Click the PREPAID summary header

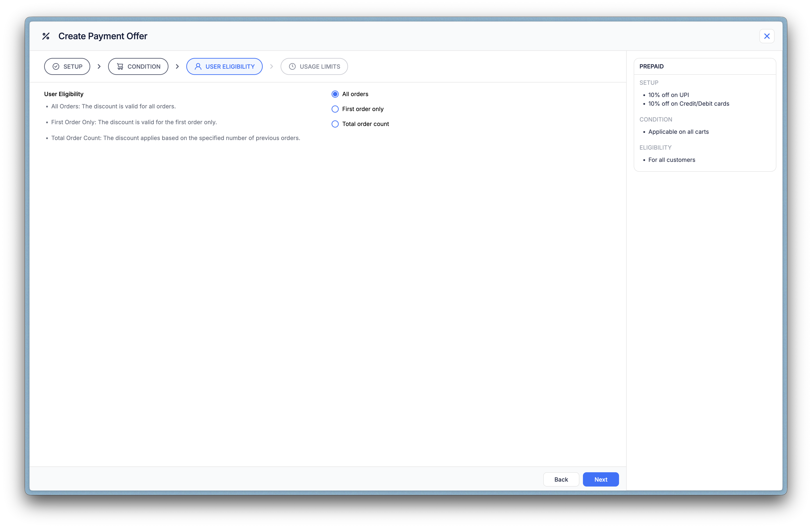[x=651, y=66]
